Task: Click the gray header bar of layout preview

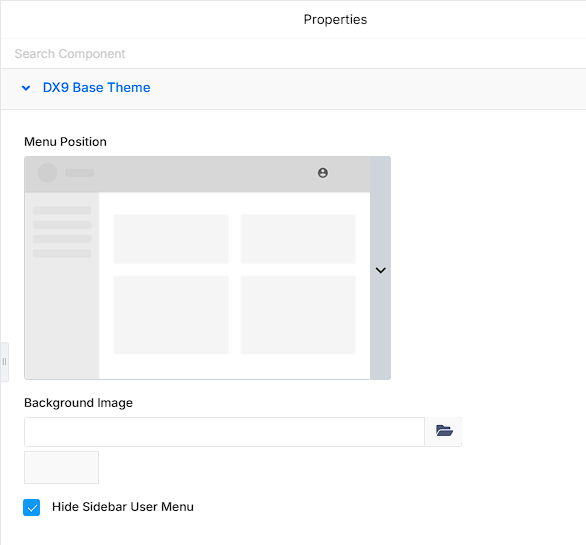Action: click(x=197, y=174)
